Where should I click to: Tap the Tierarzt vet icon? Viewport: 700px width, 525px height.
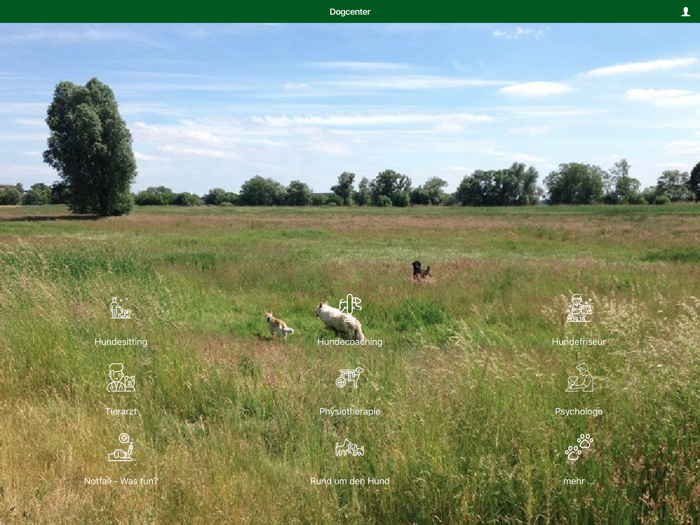pos(121,378)
